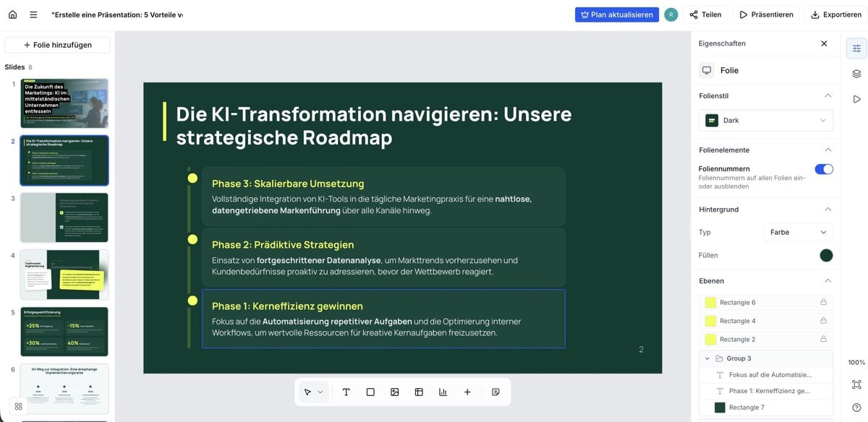
Task: Open the Folienstil dropdown showing Dark
Action: (765, 120)
